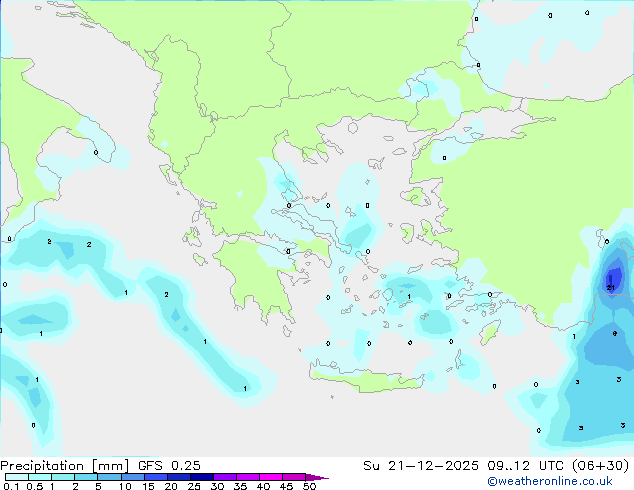Select the '10' legend scale label
Viewport: 634px width, 490px height.
[125, 486]
